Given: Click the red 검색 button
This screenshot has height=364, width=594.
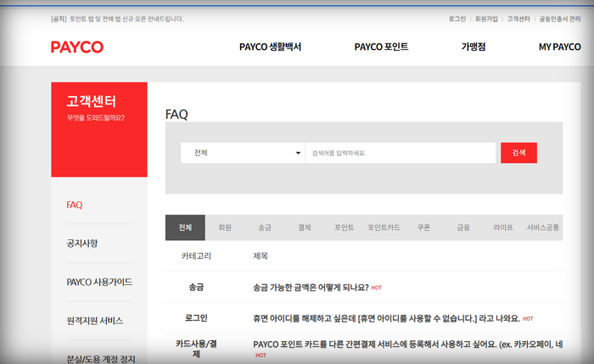Looking at the screenshot, I should tap(518, 153).
